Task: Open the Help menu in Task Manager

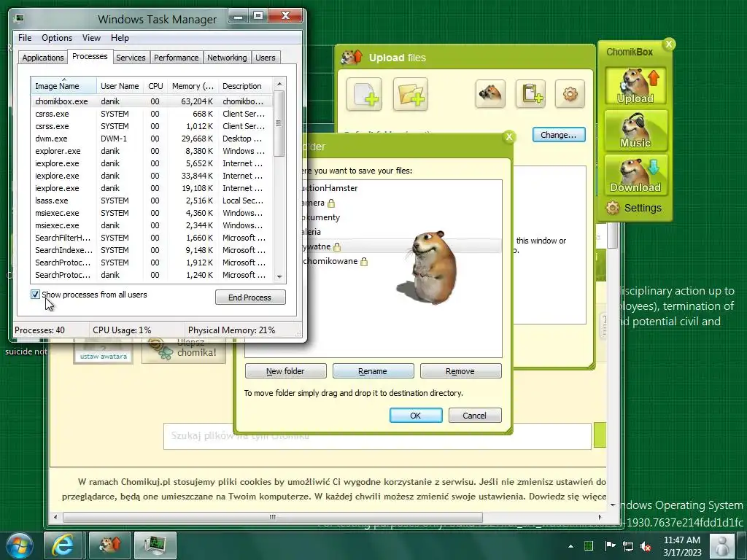Action: coord(120,38)
